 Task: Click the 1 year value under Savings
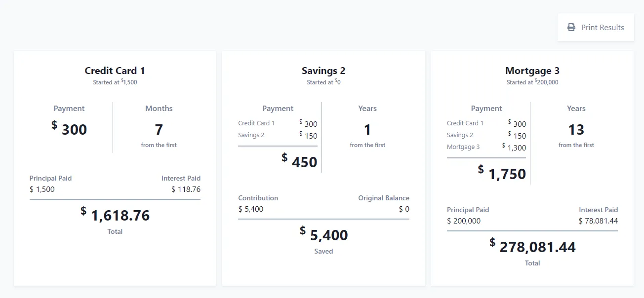point(367,129)
